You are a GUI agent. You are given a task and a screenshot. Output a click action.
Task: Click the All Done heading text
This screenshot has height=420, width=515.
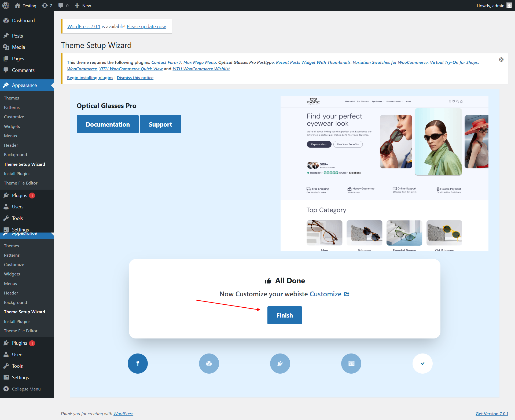(290, 281)
